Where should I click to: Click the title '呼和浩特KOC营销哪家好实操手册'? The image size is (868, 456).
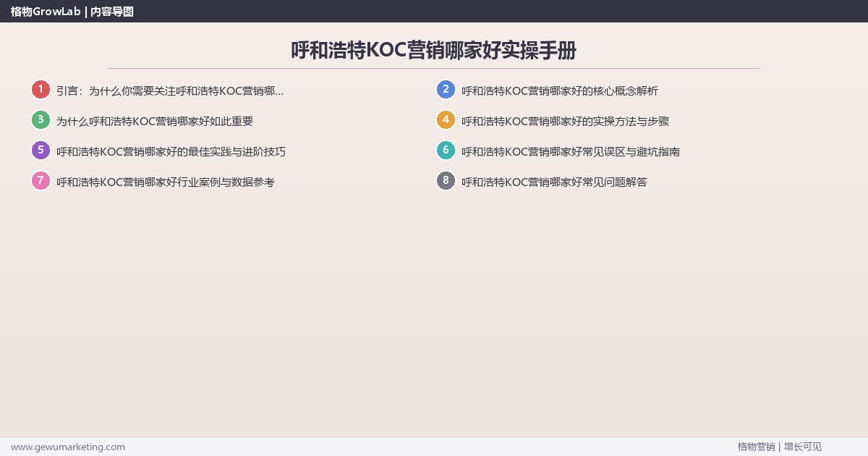[x=434, y=51]
